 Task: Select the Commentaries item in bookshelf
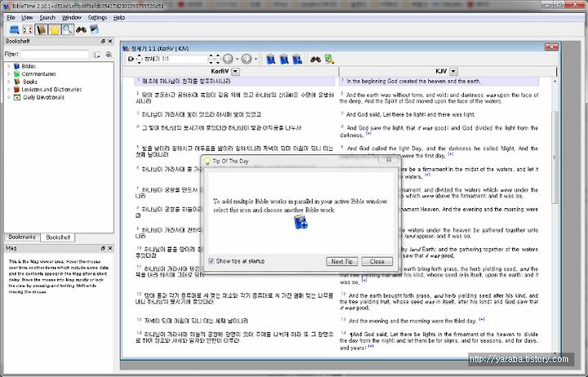[x=38, y=73]
